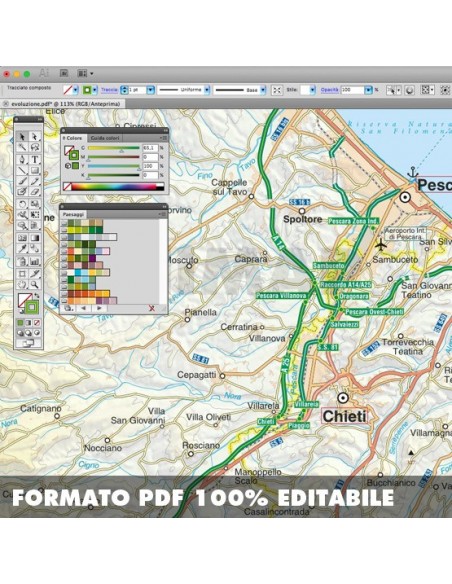Load next swatch library in the Paesaggi panel

point(99,308)
